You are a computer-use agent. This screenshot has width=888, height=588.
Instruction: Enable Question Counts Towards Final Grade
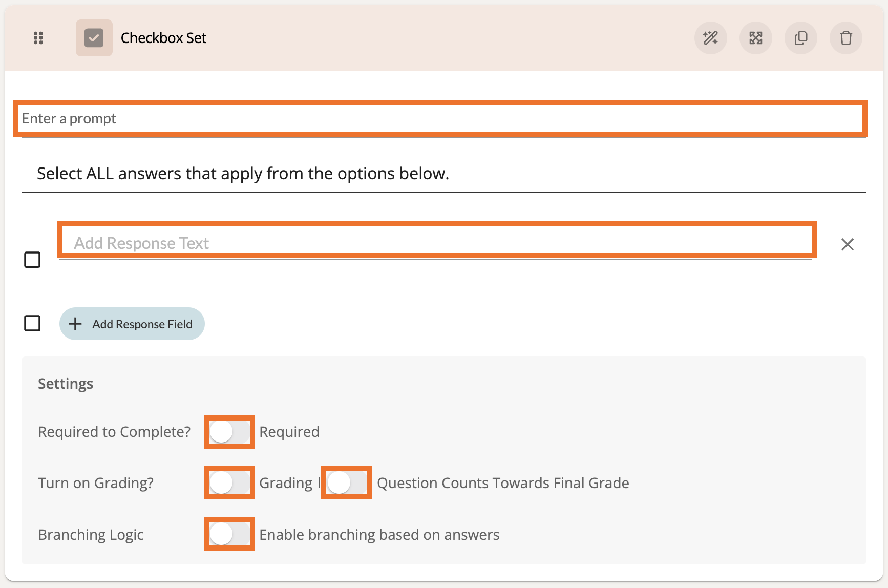[x=347, y=482]
